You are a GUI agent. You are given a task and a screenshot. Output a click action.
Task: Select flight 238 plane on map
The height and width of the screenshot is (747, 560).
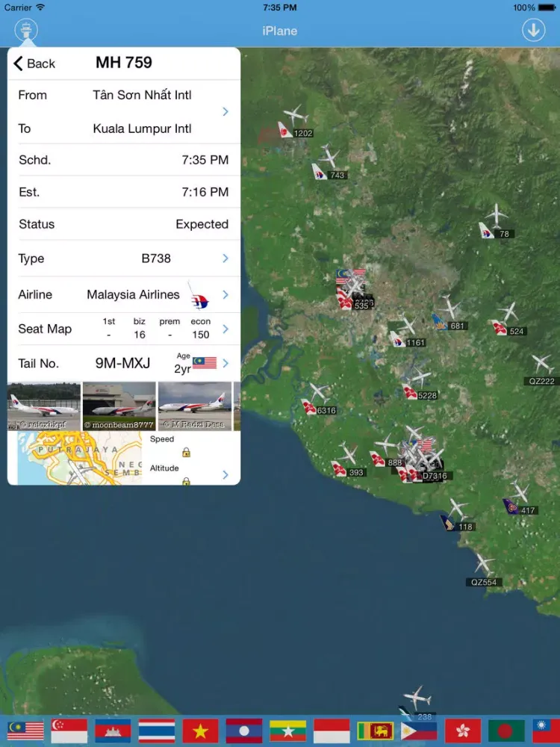(x=417, y=698)
